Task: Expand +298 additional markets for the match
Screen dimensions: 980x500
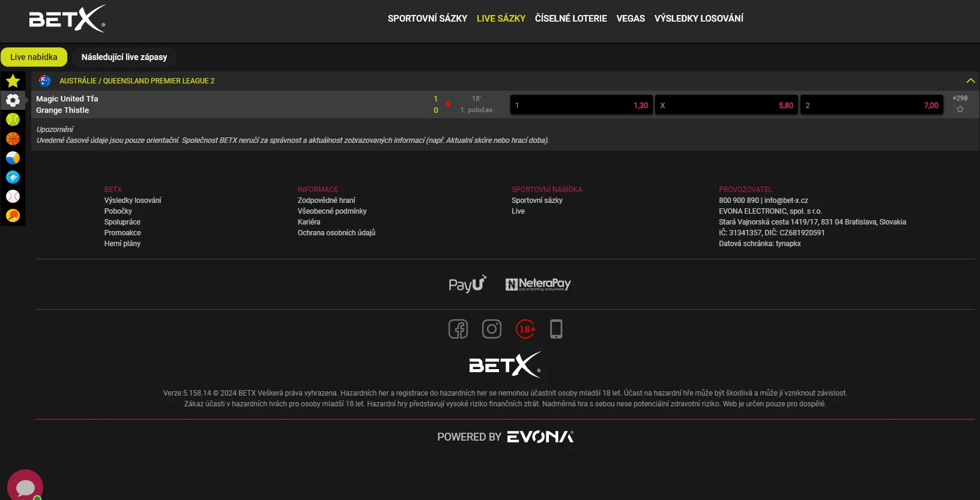Action: point(960,98)
